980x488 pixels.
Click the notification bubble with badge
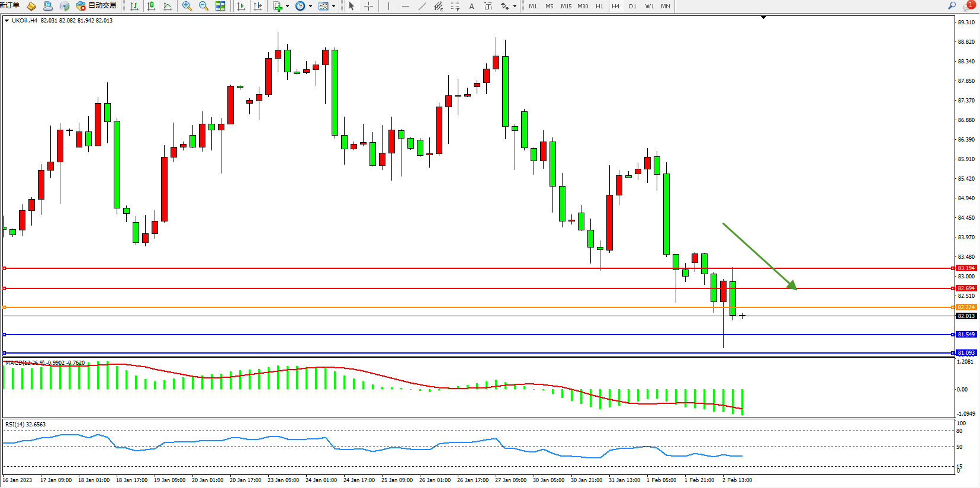click(969, 5)
